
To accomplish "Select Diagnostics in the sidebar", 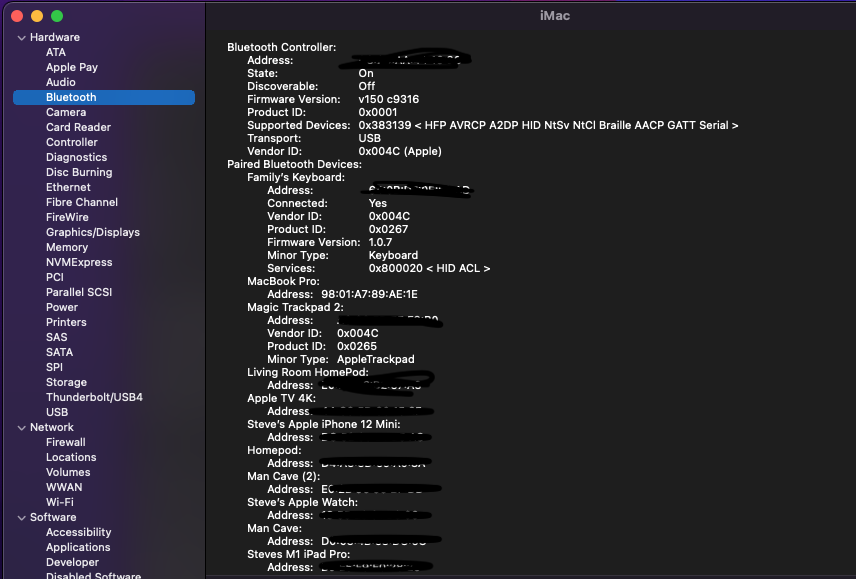I will [76, 157].
